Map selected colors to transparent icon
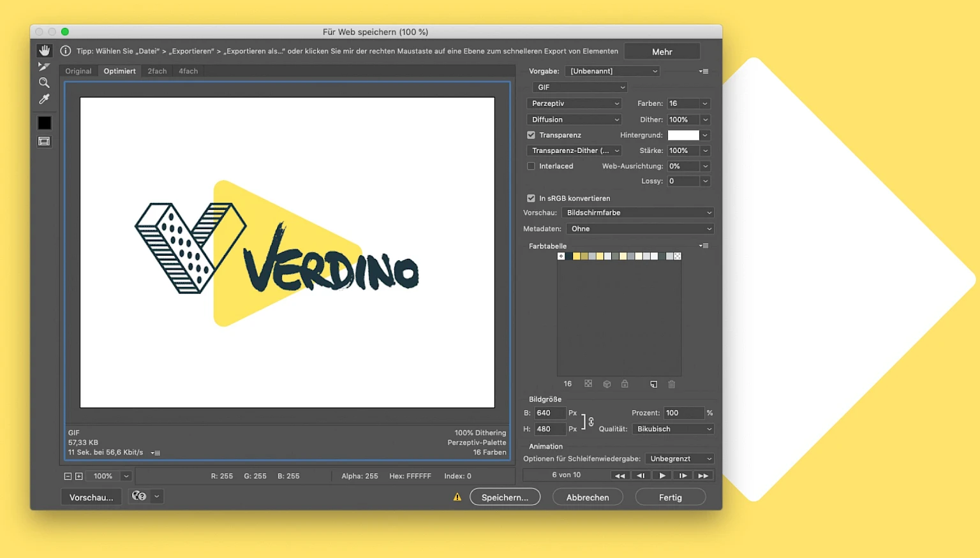980x558 pixels. pyautogui.click(x=588, y=384)
